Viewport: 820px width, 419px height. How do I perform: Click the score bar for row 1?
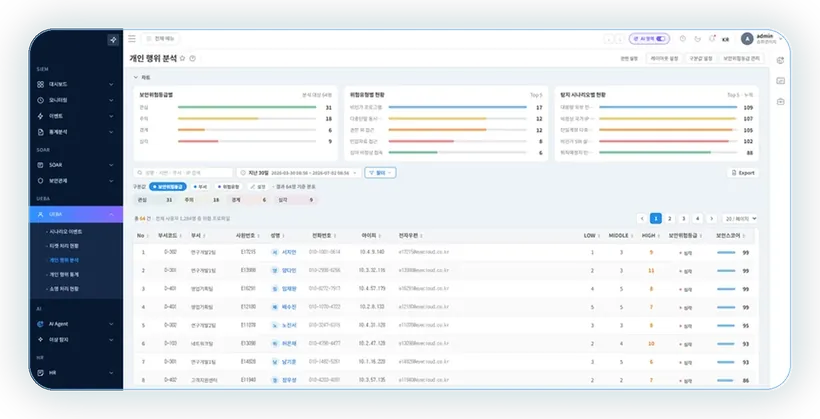[x=726, y=253]
